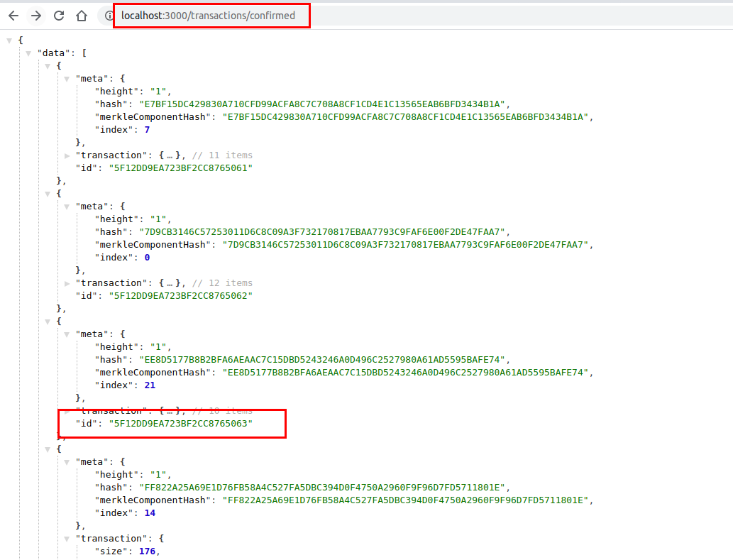
Task: Expand the transaction with 12 items
Action: (x=67, y=283)
